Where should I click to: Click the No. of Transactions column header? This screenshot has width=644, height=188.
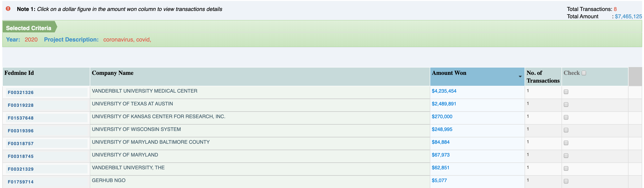pyautogui.click(x=543, y=77)
